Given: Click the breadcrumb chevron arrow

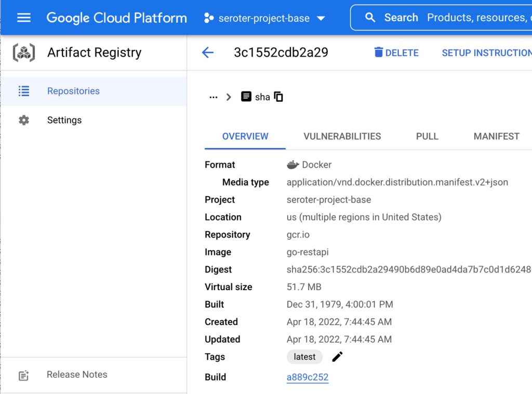Looking at the screenshot, I should [229, 97].
